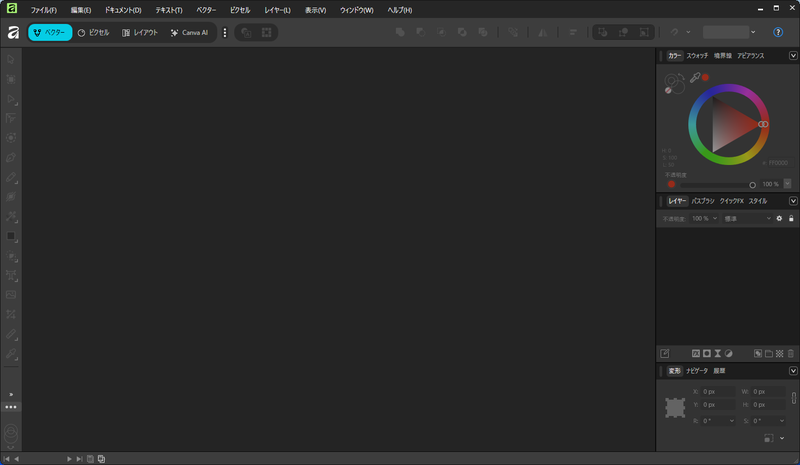Image resolution: width=800 pixels, height=465 pixels.
Task: Open the Text (テキスト) menu
Action: (168, 10)
